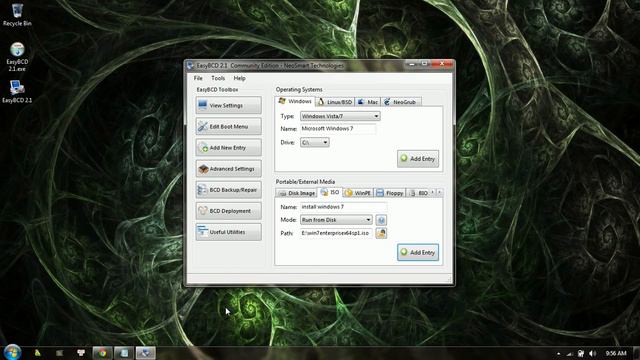Click the Name field containing Microsoft Windows 7

[338, 129]
